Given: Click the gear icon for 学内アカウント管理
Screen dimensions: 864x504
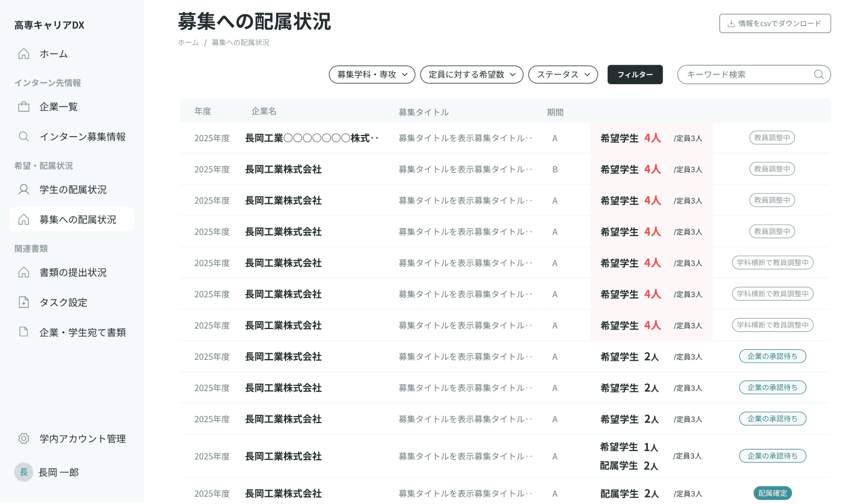Looking at the screenshot, I should [x=24, y=438].
